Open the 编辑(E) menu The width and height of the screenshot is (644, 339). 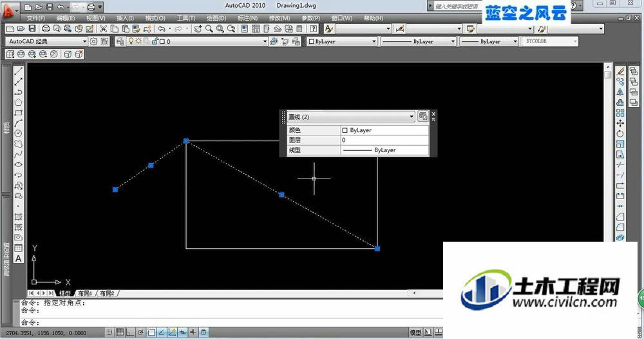coord(65,18)
